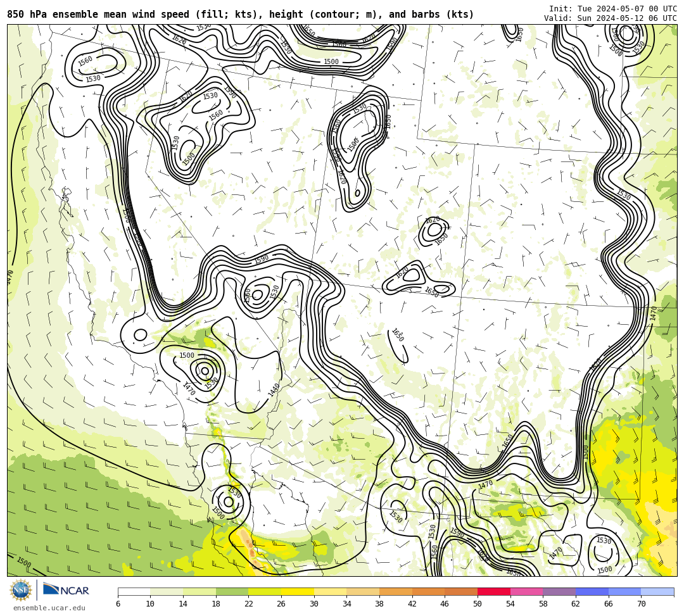The height and width of the screenshot is (616, 684).
Task: Pick the blue 62-66 kts color swatch
Action: [x=592, y=591]
